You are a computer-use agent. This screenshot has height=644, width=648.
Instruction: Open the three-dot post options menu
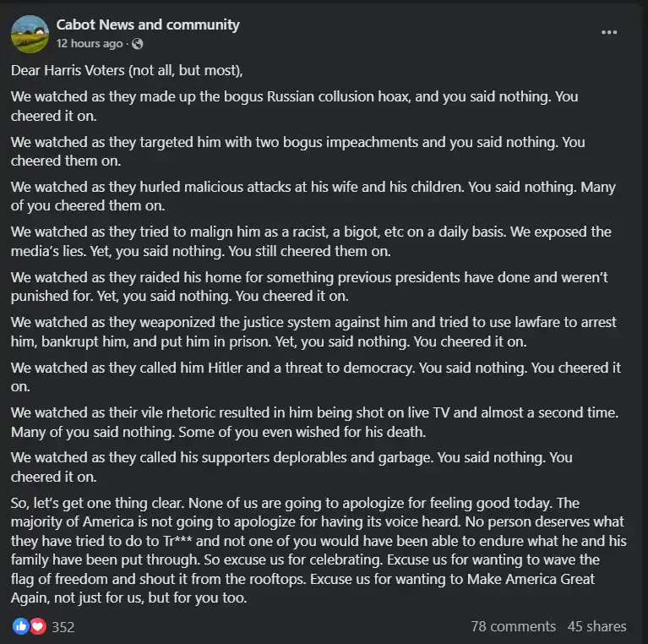click(x=609, y=32)
